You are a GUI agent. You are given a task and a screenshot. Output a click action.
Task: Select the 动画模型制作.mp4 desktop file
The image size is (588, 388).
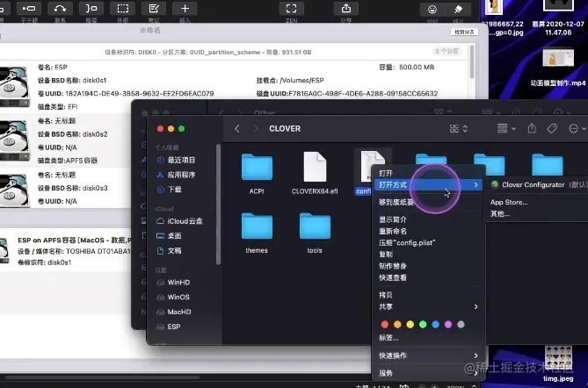(x=558, y=68)
